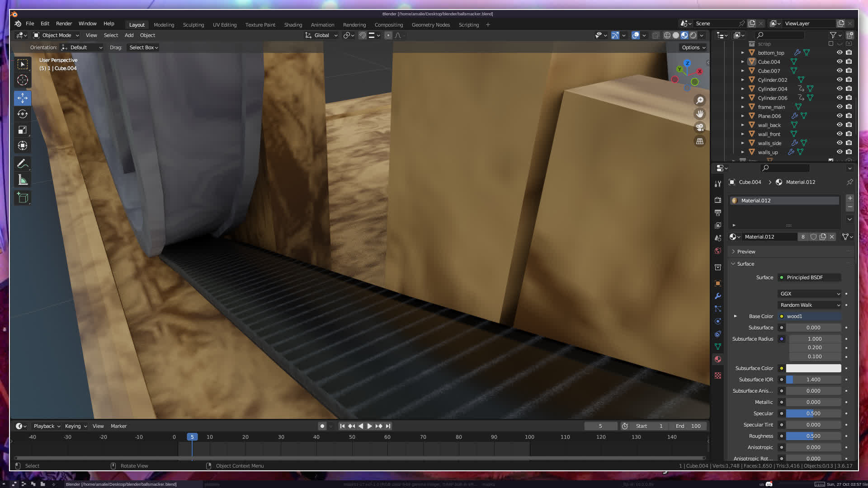Toggle camera view in viewport
Image resolution: width=868 pixels, height=488 pixels.
(x=700, y=127)
